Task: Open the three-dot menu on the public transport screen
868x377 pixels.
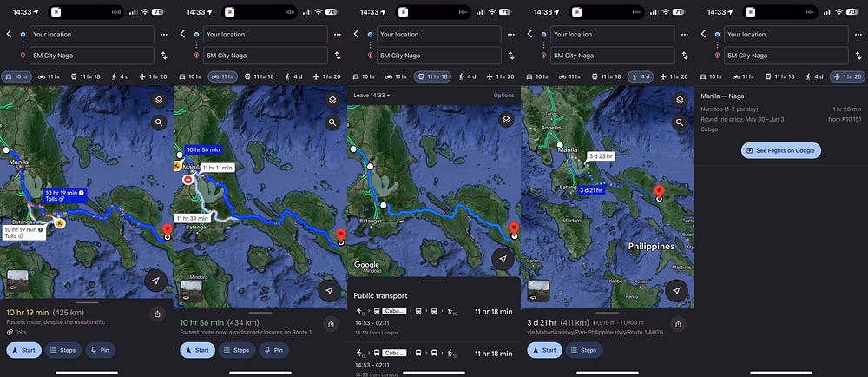Action: click(511, 35)
